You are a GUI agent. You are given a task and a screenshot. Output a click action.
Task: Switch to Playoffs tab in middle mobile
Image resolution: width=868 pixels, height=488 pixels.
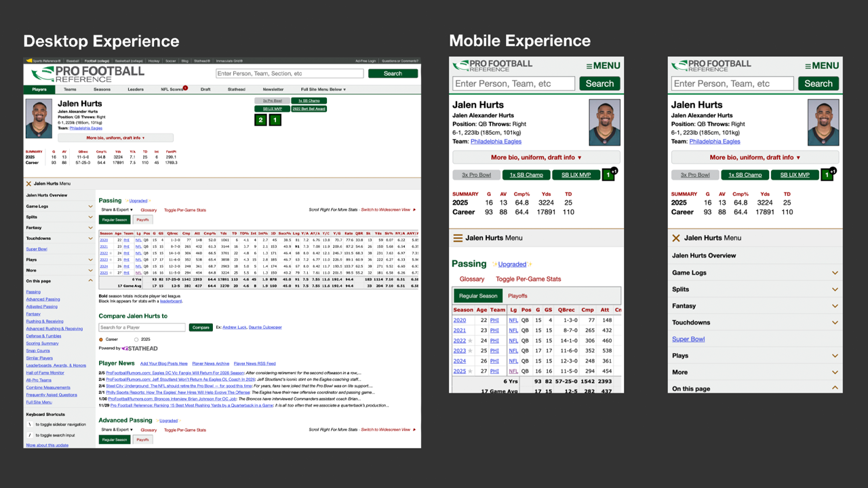(x=517, y=296)
